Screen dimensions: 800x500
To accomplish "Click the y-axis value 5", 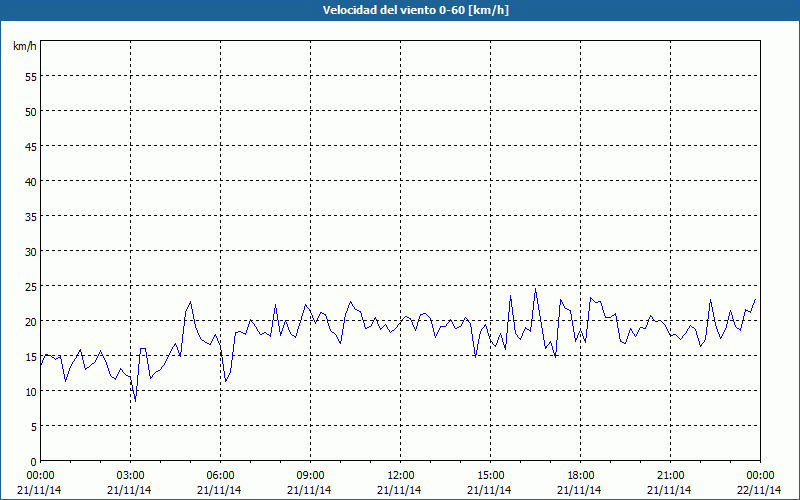I will click(x=34, y=427).
